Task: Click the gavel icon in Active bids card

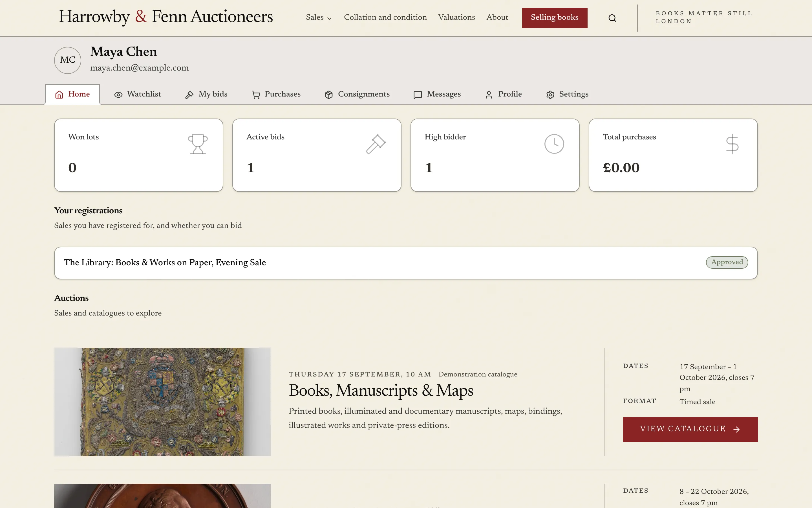Action: click(x=376, y=144)
